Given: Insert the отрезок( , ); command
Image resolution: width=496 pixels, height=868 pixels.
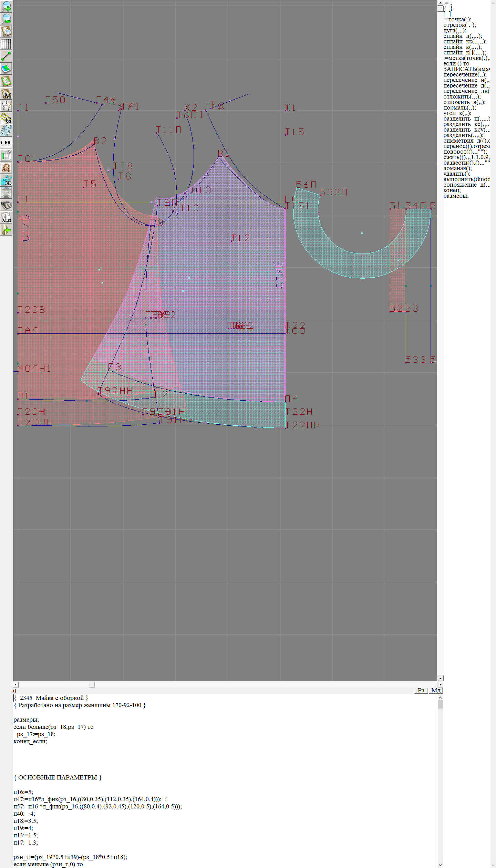Looking at the screenshot, I should [x=459, y=25].
